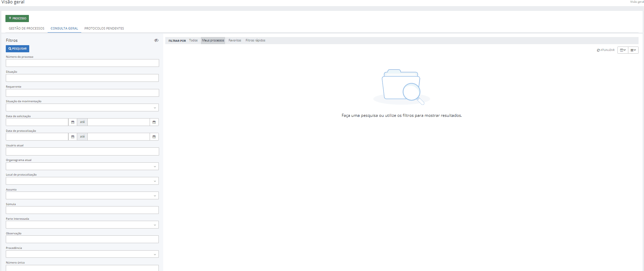Switch to Gestão de Processos tab

(x=27, y=29)
